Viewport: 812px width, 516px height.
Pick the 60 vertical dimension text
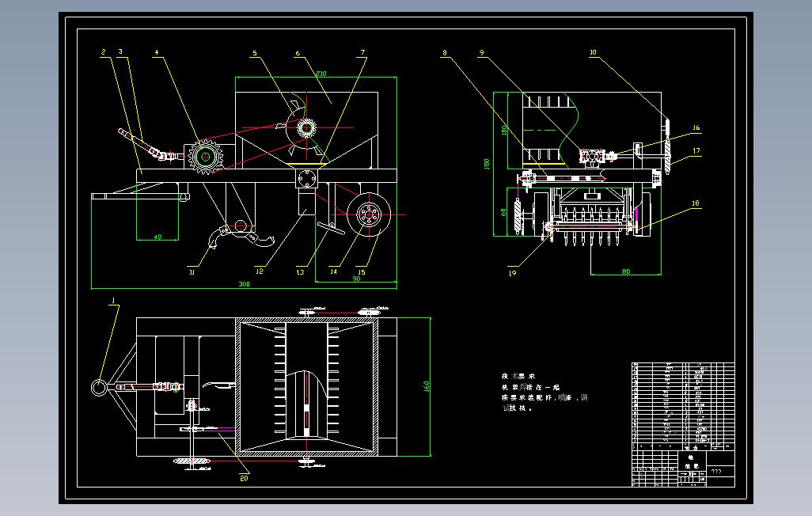(503, 212)
